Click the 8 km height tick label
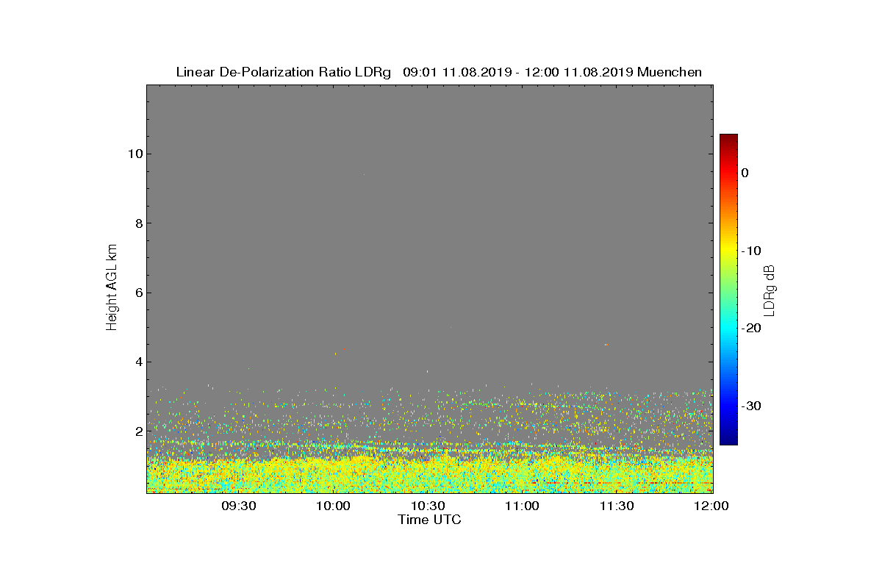This screenshot has height=588, width=882. pyautogui.click(x=138, y=223)
